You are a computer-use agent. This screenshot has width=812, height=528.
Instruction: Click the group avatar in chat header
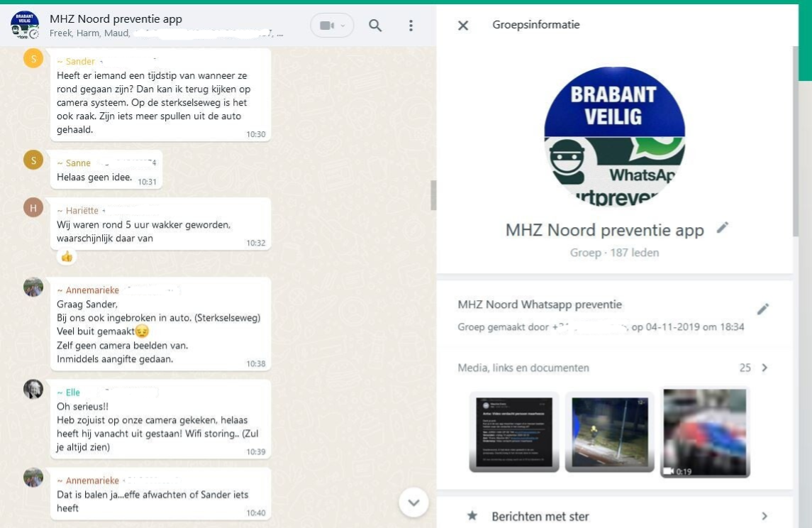coord(25,25)
